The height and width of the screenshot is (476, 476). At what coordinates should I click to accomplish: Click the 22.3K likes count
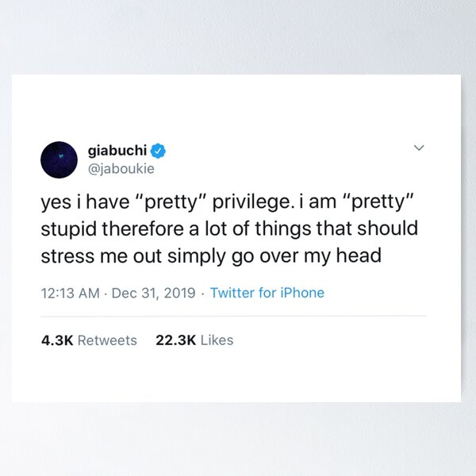coord(175,340)
